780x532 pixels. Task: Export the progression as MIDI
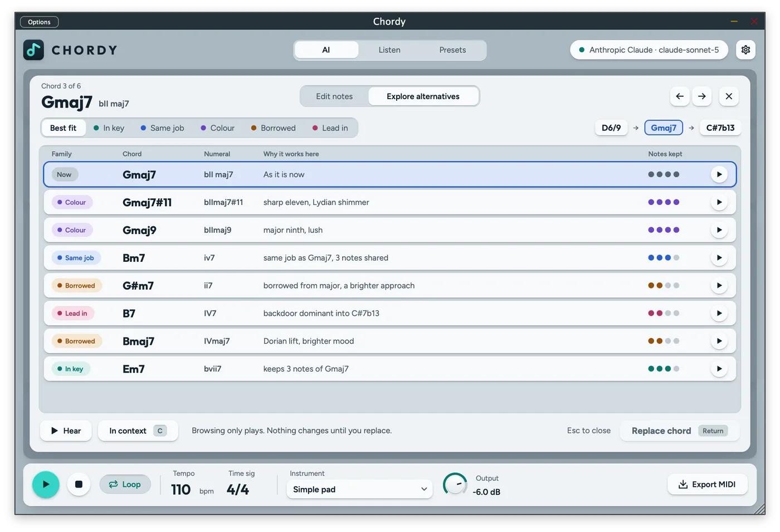click(707, 485)
